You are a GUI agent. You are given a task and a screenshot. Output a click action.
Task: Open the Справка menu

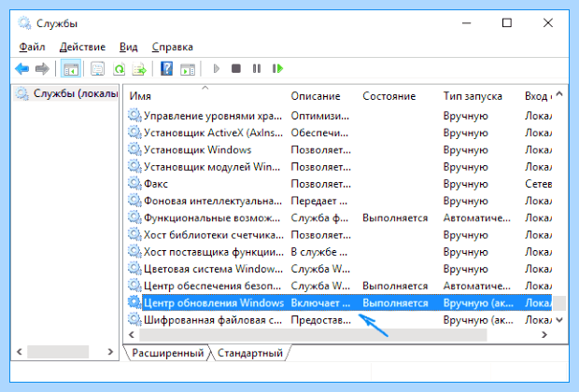click(x=173, y=47)
